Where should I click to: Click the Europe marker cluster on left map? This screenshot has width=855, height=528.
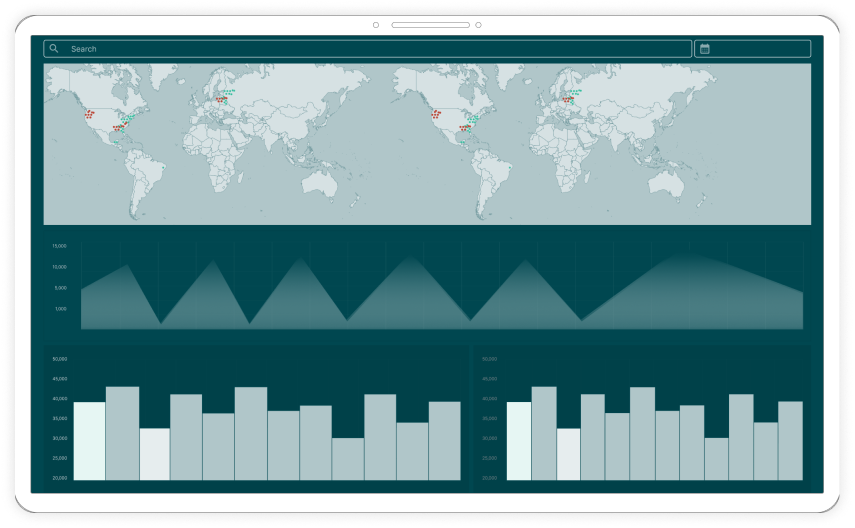222,98
